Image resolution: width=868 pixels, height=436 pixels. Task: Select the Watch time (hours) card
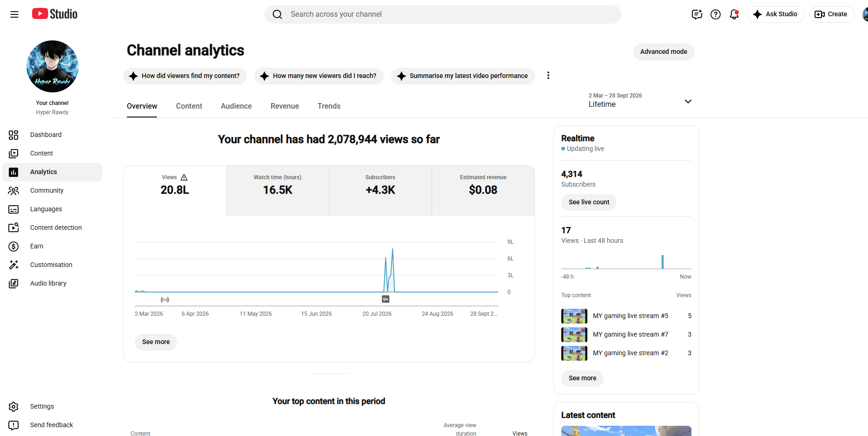(x=278, y=190)
